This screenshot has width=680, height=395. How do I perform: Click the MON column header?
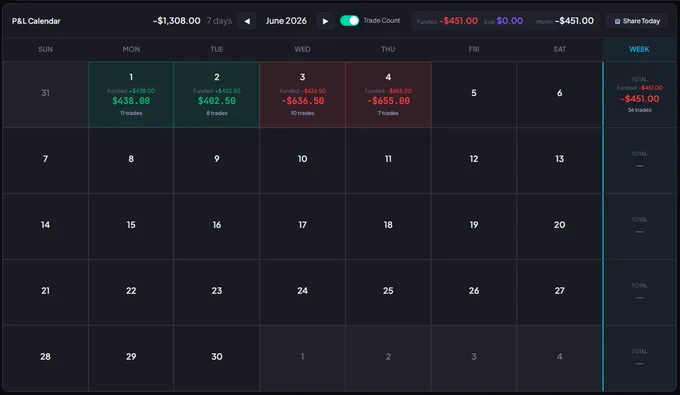[x=131, y=49]
